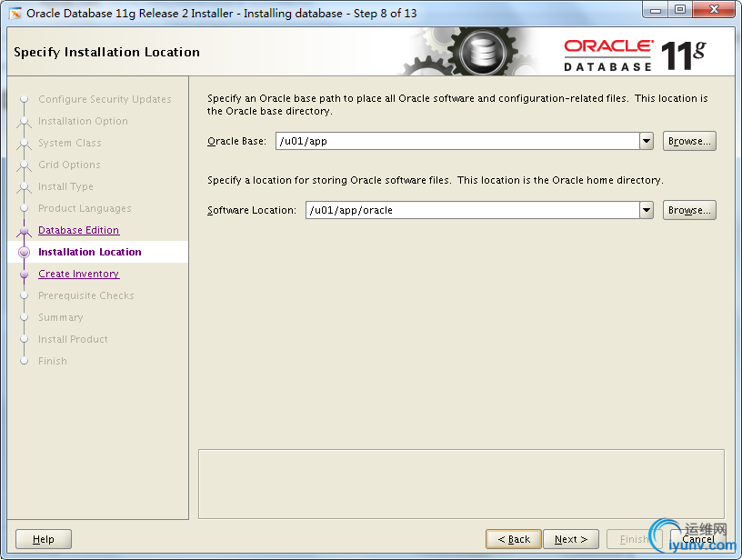Image resolution: width=742 pixels, height=560 pixels.
Task: Click the Browse button beside Software Location
Action: pos(689,210)
